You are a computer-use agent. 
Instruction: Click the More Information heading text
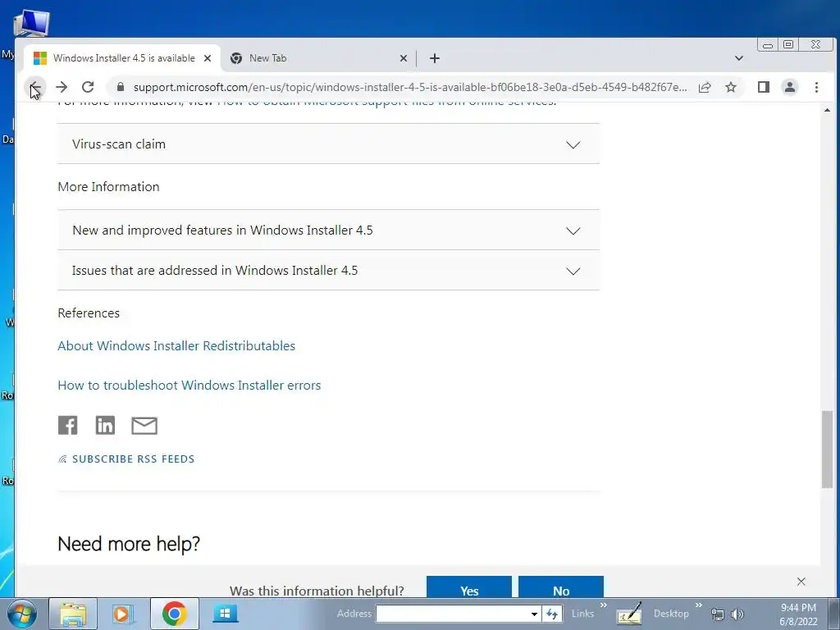point(109,187)
